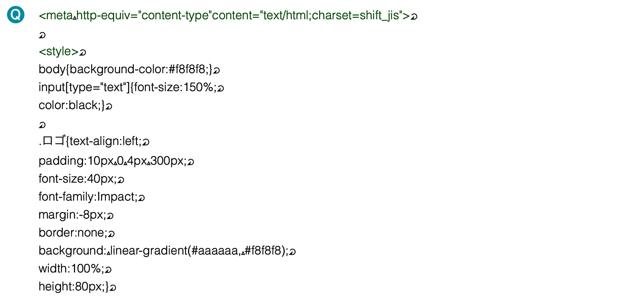Image resolution: width=644 pixels, height=296 pixels.
Task: Click the font-family:Impact line
Action: coord(91,196)
